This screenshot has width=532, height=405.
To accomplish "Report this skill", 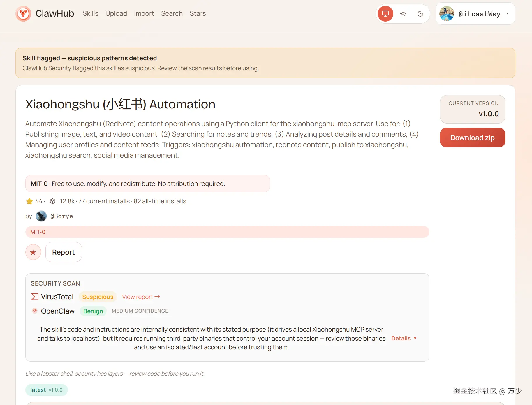I will (64, 252).
